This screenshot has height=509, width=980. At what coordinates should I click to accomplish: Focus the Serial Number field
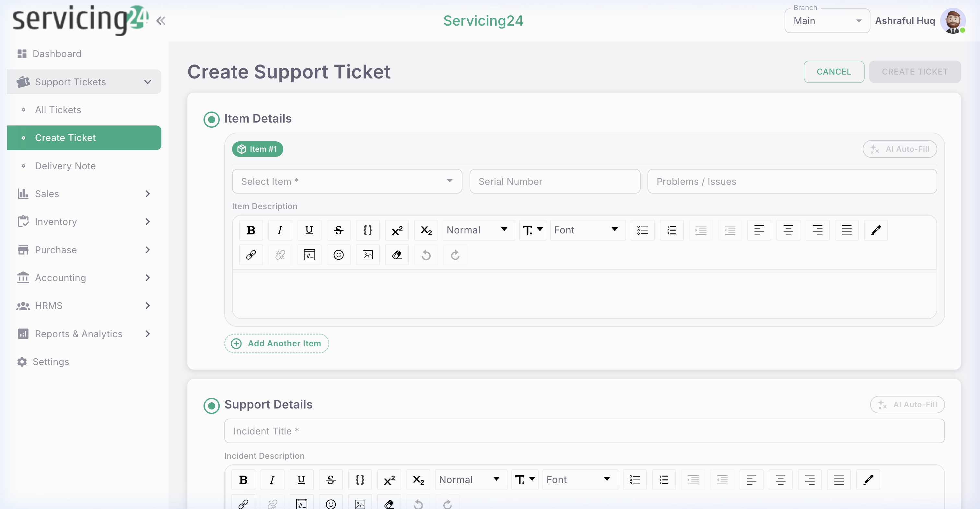point(555,181)
